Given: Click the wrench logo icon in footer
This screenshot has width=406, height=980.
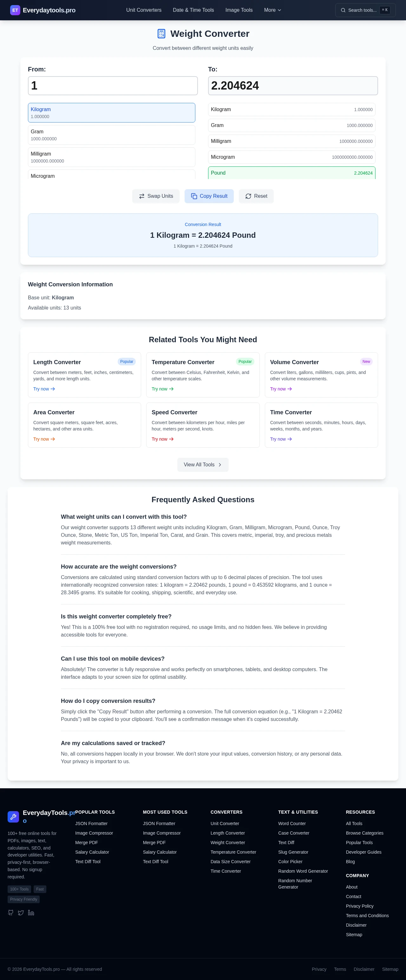Looking at the screenshot, I should click(x=13, y=817).
